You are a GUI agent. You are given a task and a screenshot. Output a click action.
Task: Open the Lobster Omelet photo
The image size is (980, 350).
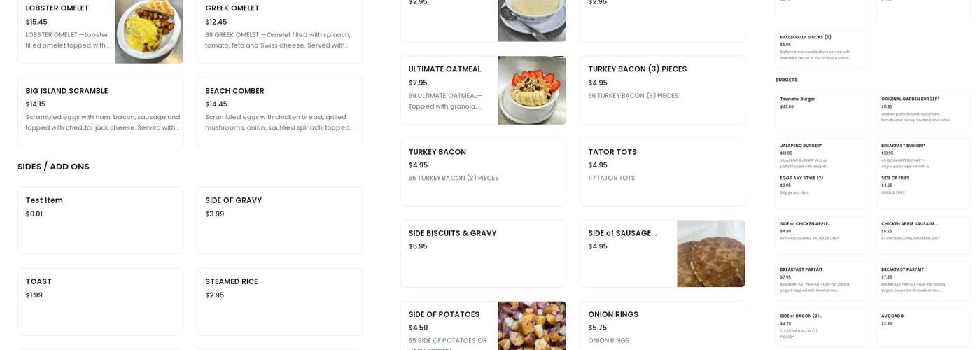point(149,31)
